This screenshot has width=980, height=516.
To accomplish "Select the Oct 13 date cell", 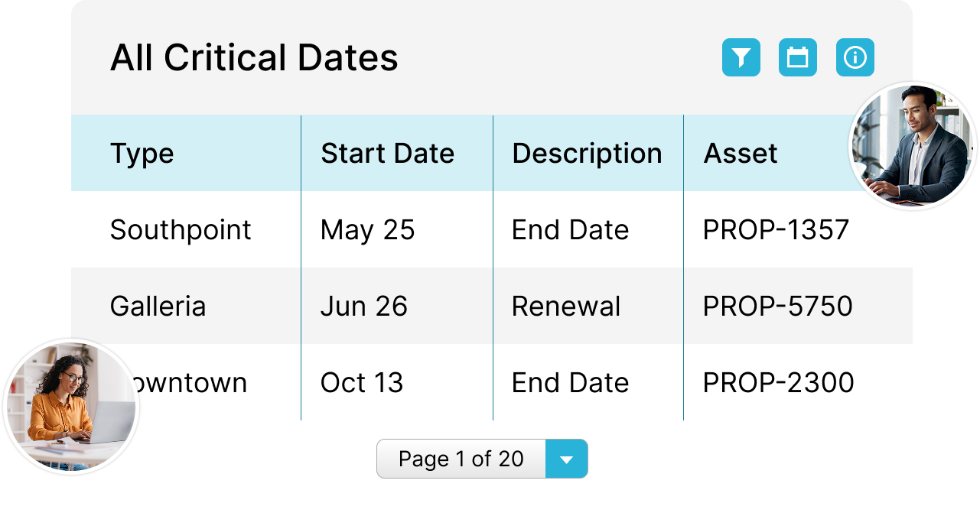I will [x=362, y=383].
